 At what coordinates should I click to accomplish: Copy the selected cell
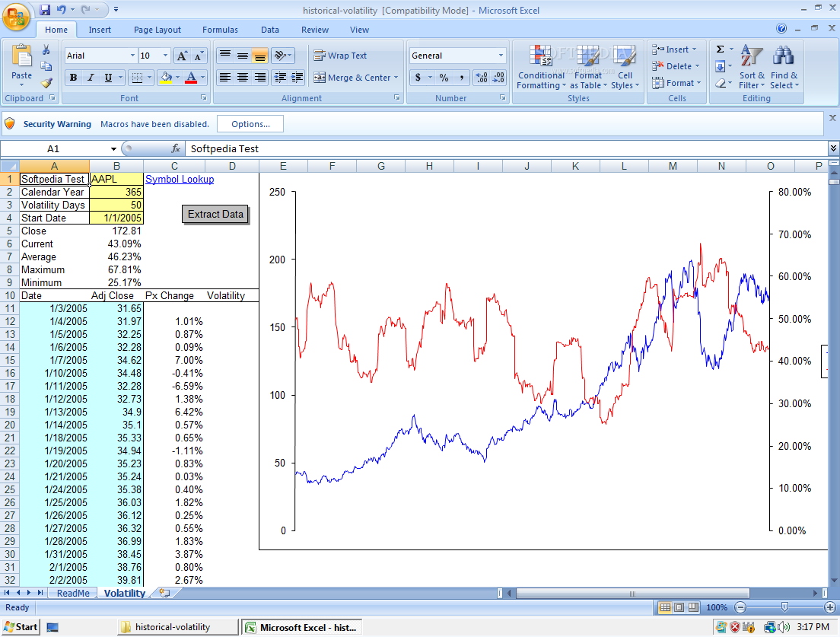(46, 66)
